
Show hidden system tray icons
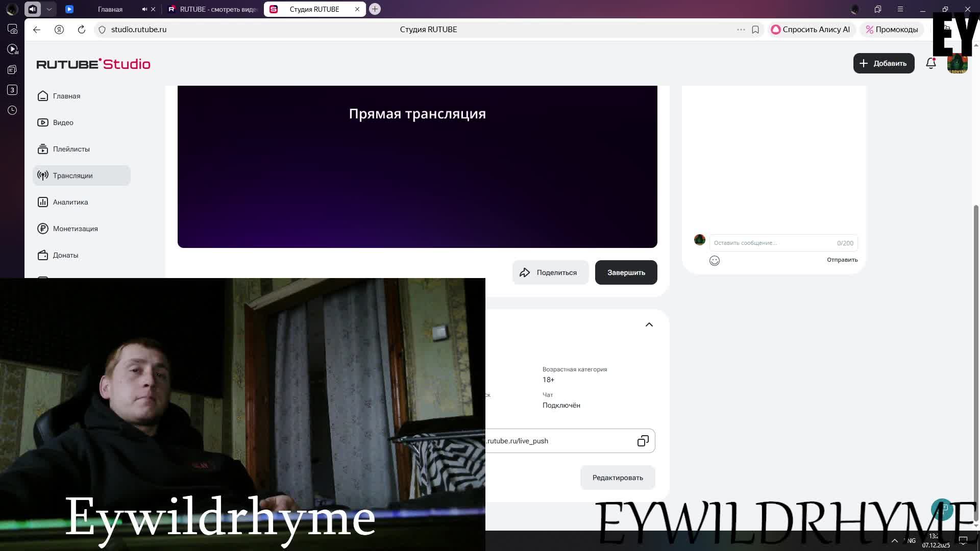pyautogui.click(x=894, y=541)
